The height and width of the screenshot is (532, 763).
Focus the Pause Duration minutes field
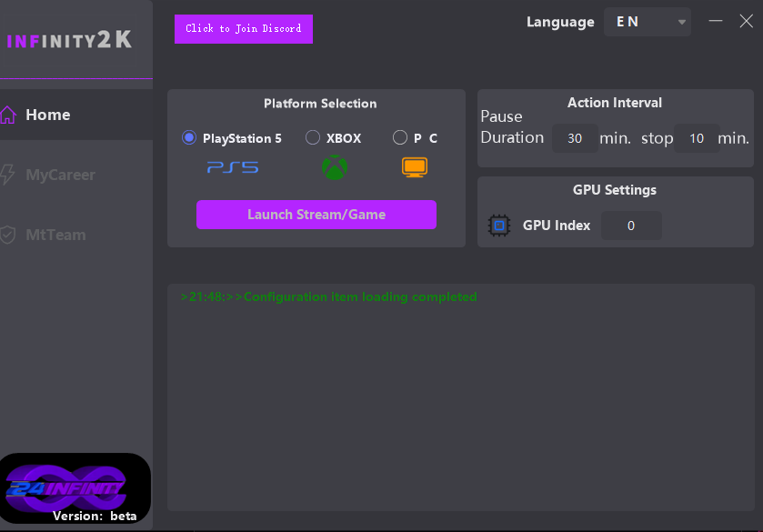[x=575, y=139]
